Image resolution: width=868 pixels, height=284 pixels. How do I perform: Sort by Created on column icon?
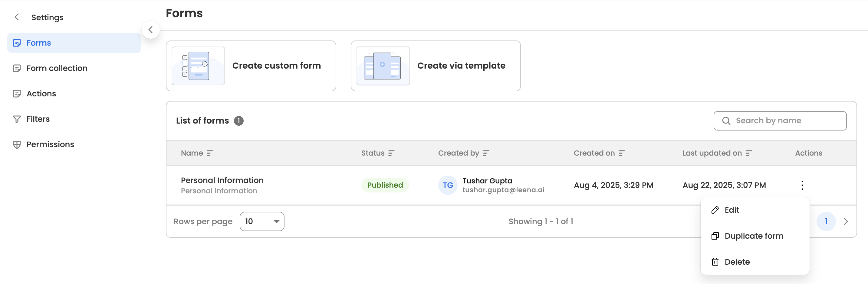pos(622,153)
